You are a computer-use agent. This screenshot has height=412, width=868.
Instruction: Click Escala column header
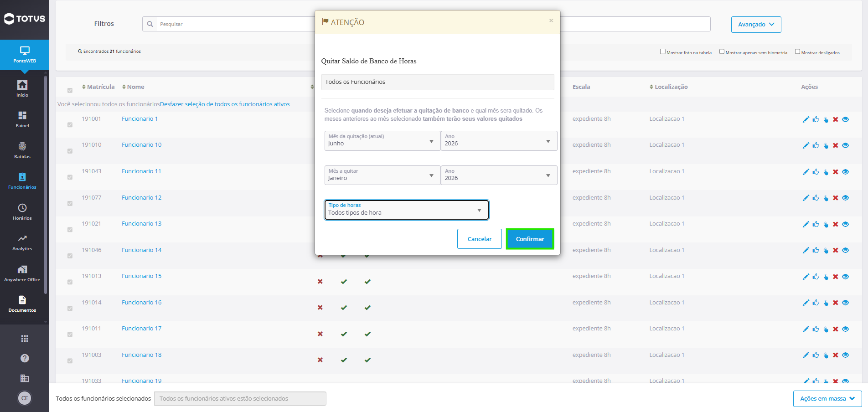tap(581, 87)
